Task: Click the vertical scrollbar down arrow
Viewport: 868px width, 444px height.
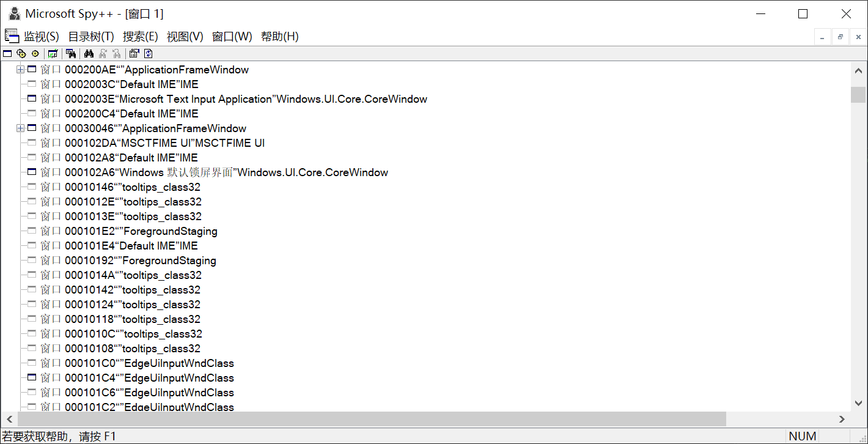Action: click(x=858, y=403)
